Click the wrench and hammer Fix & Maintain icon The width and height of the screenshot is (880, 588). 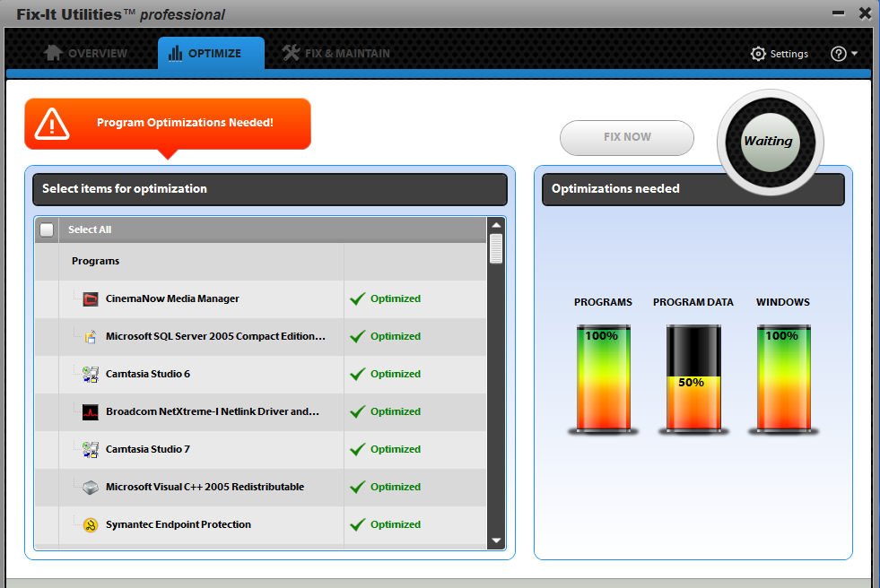[x=291, y=53]
